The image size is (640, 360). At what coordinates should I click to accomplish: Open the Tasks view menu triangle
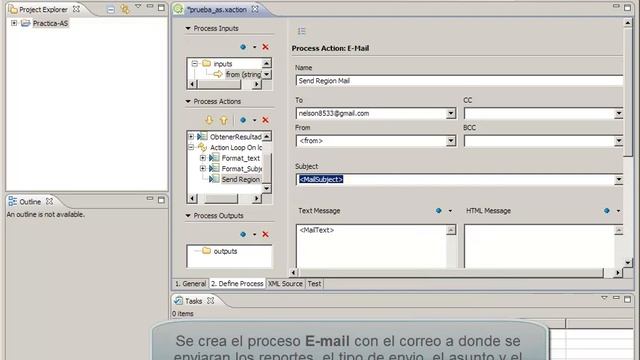point(604,298)
